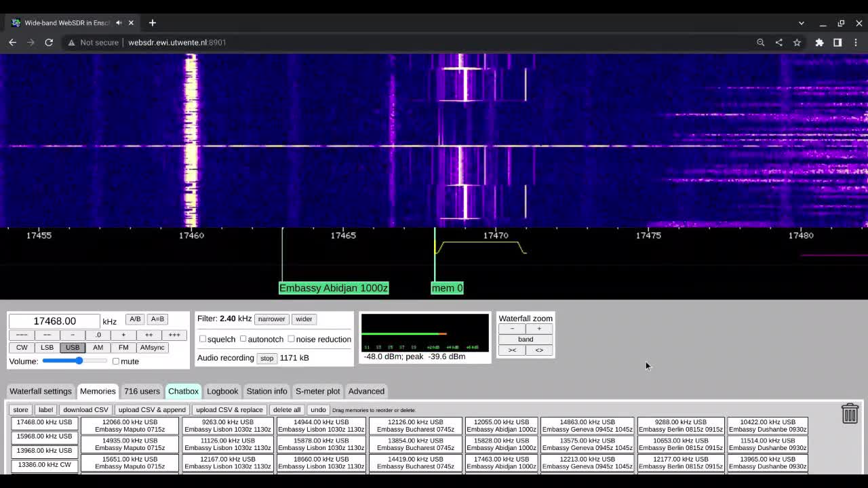Check the mute checkbox

116,361
